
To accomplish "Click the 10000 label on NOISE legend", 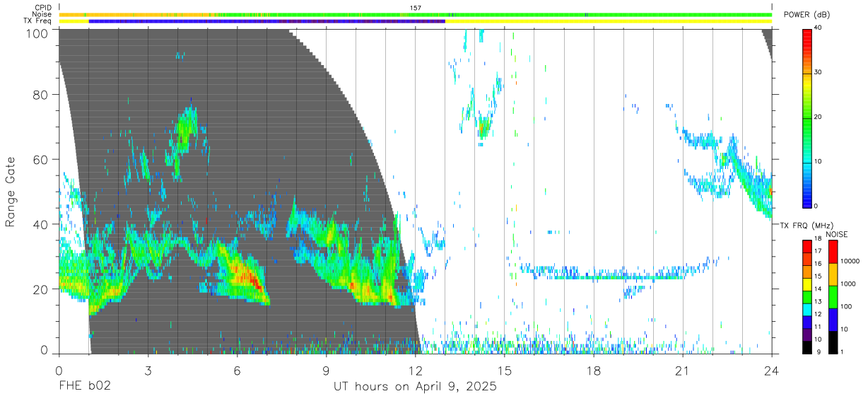I will pyautogui.click(x=850, y=262).
